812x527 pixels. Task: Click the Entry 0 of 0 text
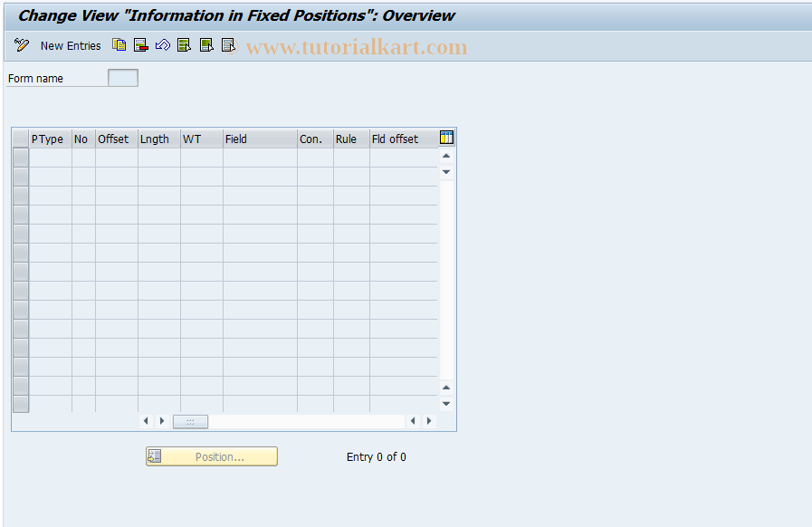(377, 457)
